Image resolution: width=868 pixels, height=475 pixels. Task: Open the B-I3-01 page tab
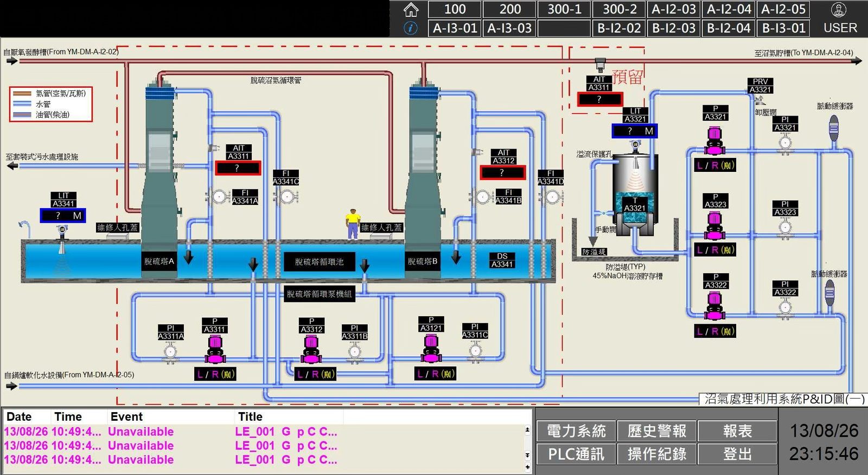coord(783,28)
